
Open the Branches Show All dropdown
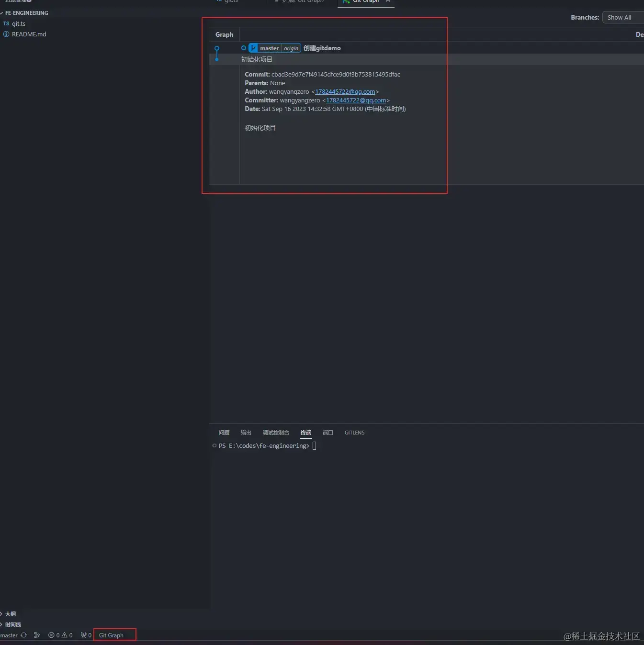[x=623, y=17]
